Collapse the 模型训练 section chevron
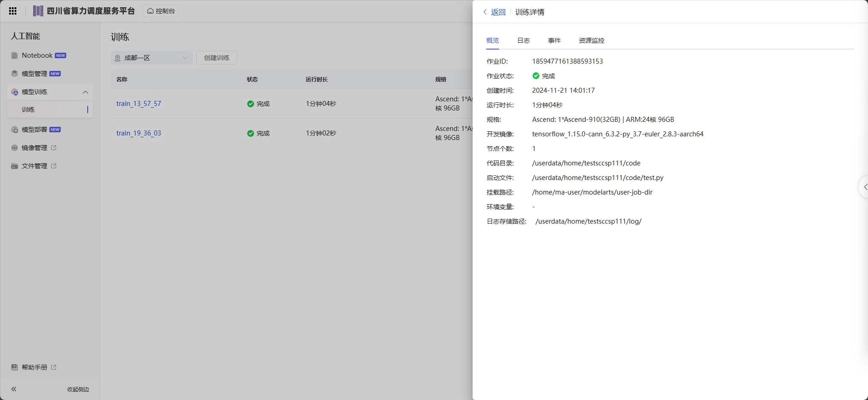The width and height of the screenshot is (868, 400). 85,92
